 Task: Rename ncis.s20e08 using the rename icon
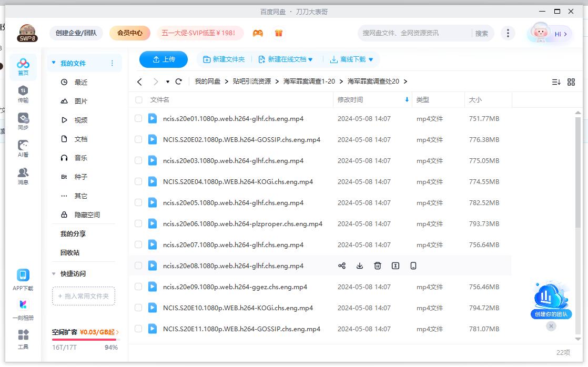[395, 266]
